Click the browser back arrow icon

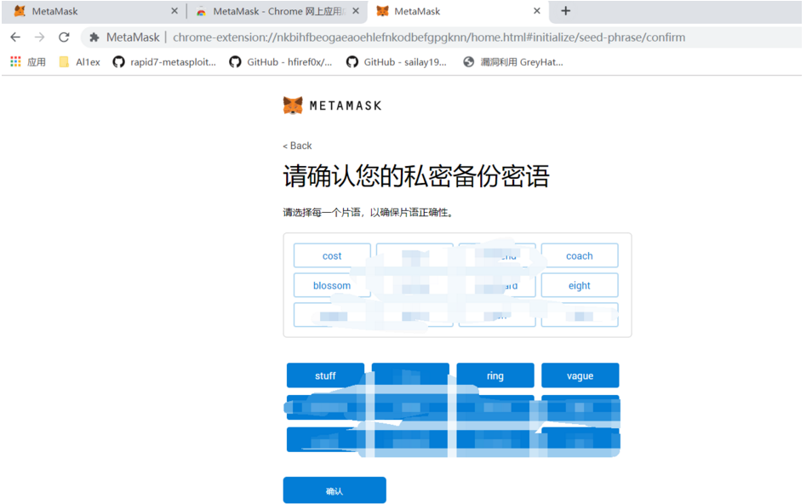(x=15, y=37)
